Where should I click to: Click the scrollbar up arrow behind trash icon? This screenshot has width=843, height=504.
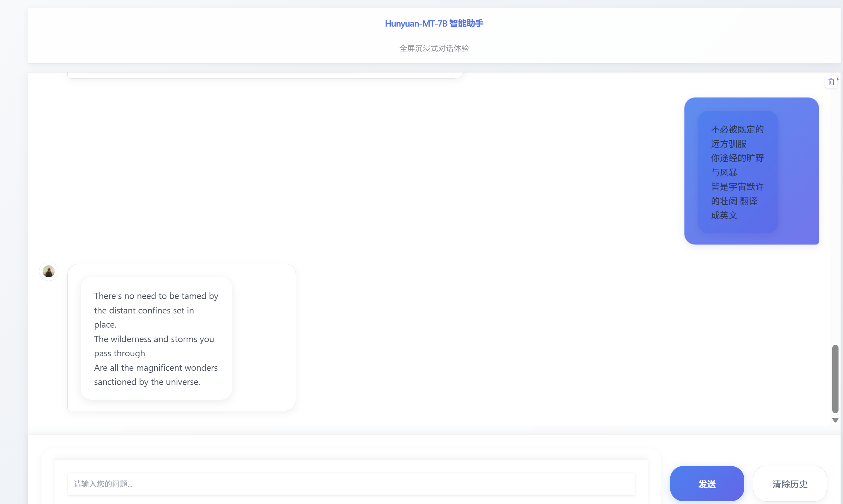[x=837, y=79]
